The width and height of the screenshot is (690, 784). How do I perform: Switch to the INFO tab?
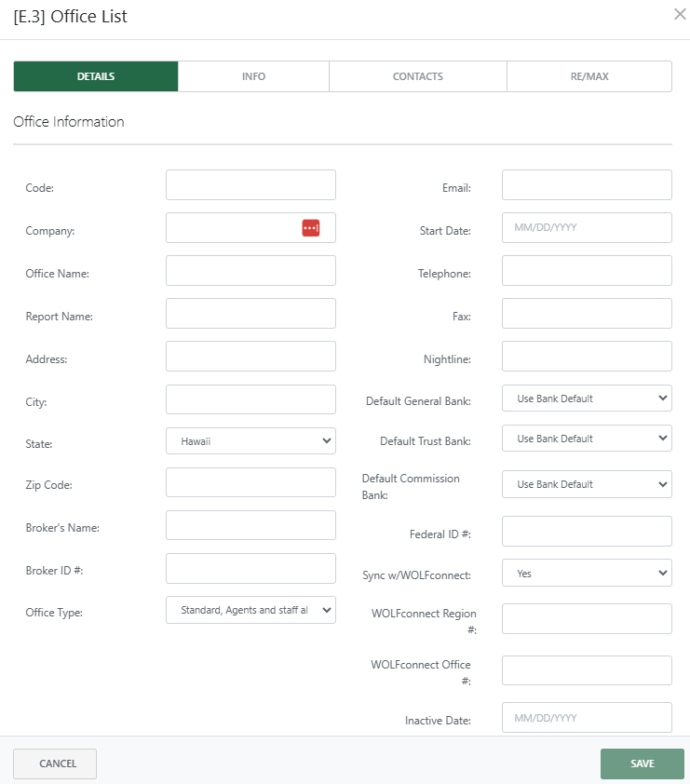point(253,75)
